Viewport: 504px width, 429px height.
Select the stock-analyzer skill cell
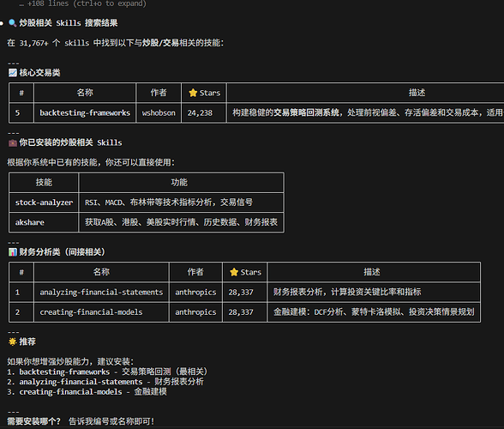point(44,202)
